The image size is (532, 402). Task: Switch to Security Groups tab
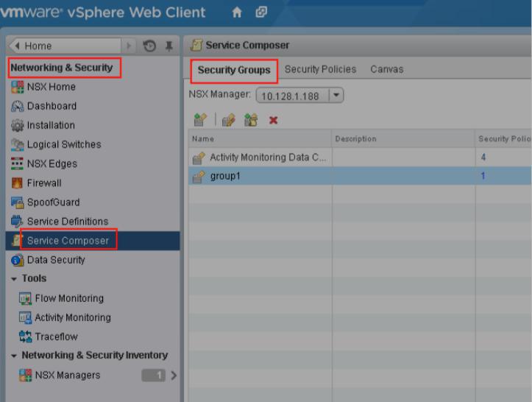pyautogui.click(x=234, y=70)
